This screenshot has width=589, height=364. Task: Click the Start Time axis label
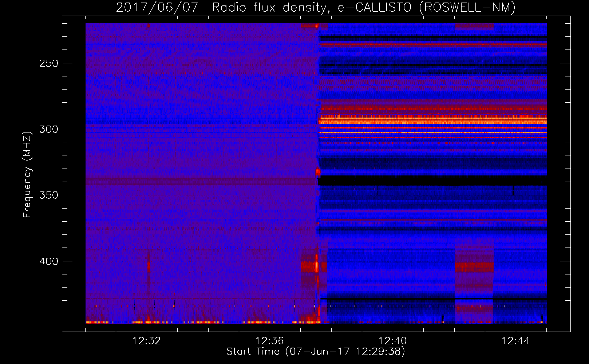point(316,352)
